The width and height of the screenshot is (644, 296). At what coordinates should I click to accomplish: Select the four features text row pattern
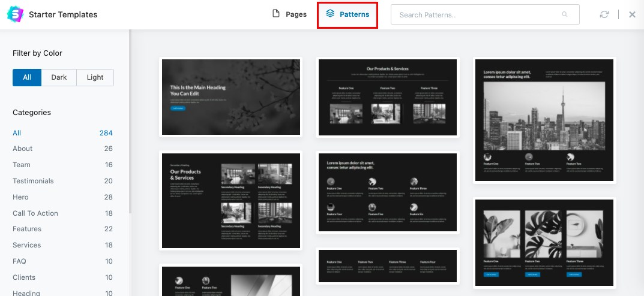click(x=387, y=266)
